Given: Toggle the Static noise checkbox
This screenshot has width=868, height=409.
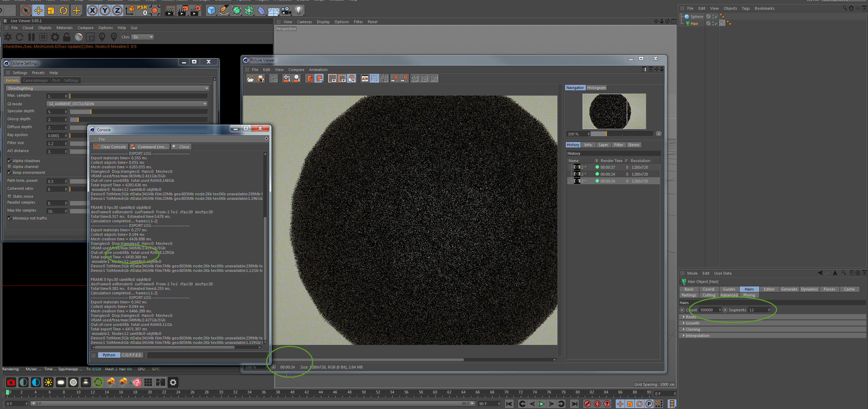Looking at the screenshot, I should click(x=10, y=196).
